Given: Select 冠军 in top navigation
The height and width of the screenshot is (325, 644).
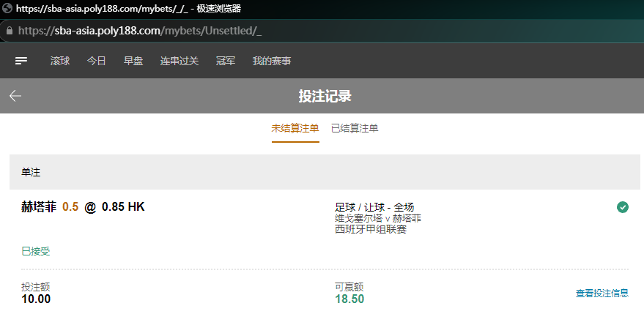Looking at the screenshot, I should click(x=226, y=61).
